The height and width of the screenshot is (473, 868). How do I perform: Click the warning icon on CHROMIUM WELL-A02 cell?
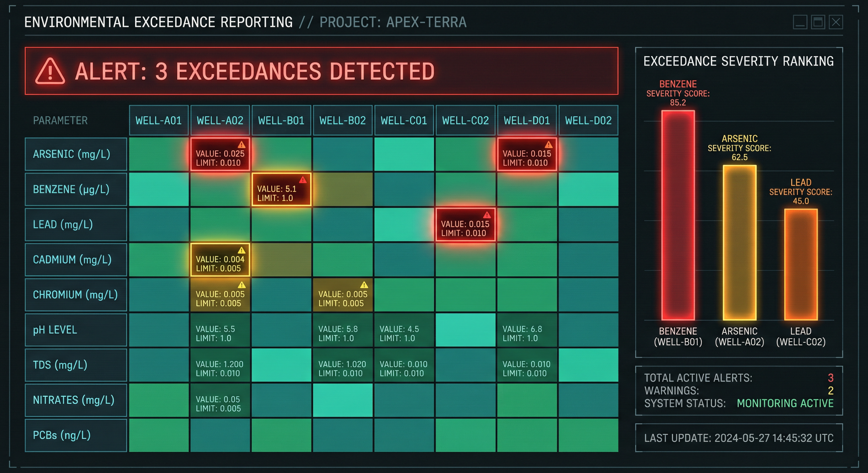click(x=242, y=285)
